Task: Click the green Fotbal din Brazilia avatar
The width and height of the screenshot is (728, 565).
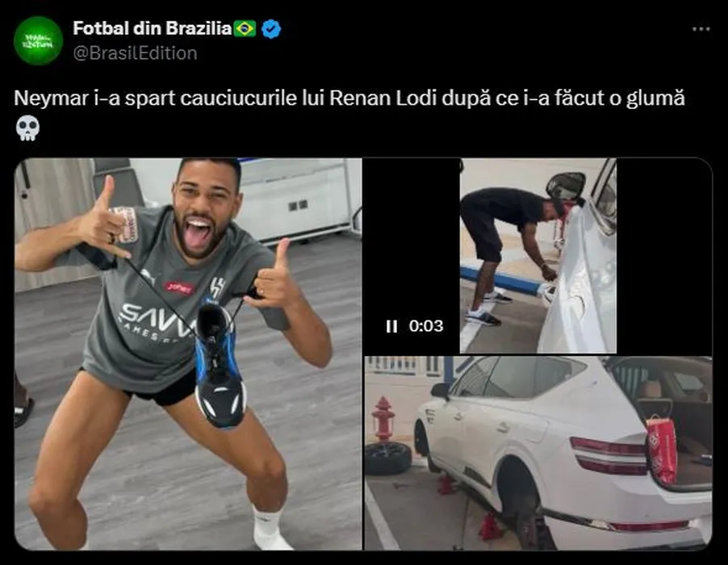Action: (x=38, y=40)
